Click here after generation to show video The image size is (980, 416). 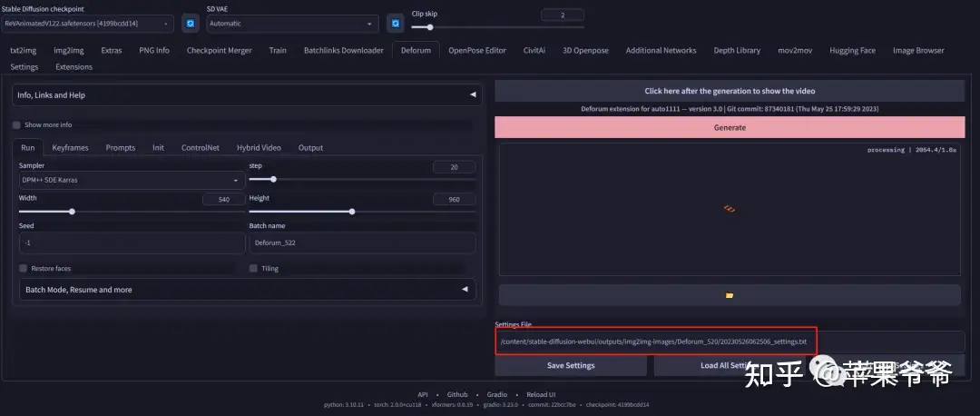pos(730,92)
